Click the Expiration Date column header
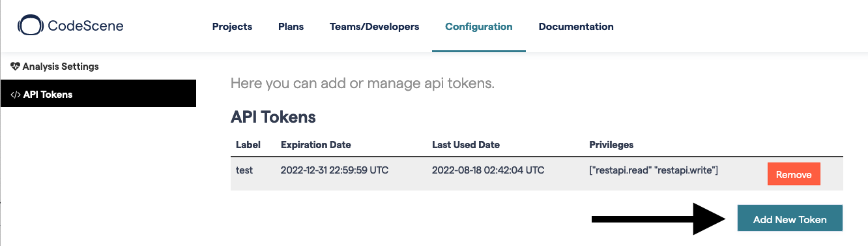This screenshot has height=246, width=868. point(316,145)
